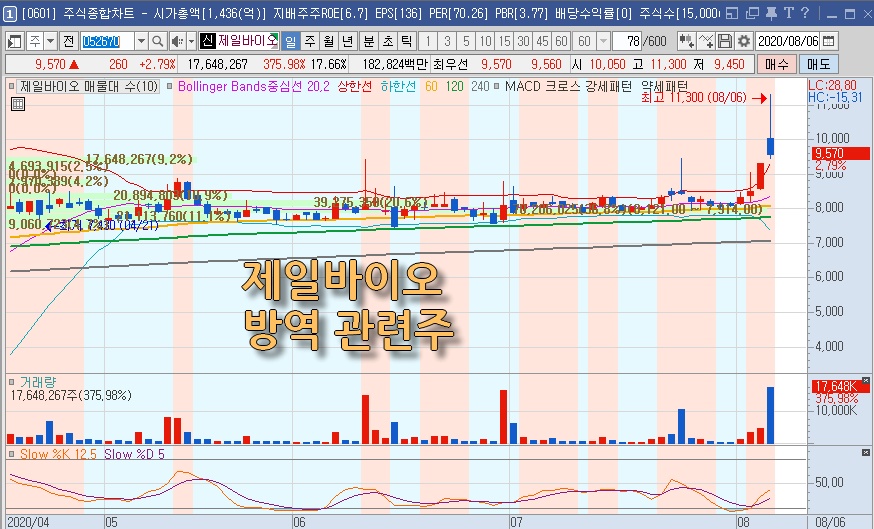Click the Bollinger Bands중심선 20,2 legend

coord(254,86)
